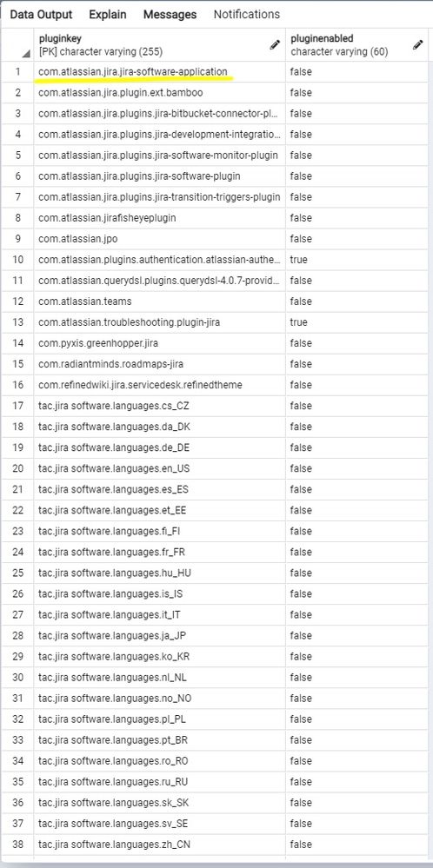Open the Messages tab
433x868 pixels.
[x=170, y=15]
